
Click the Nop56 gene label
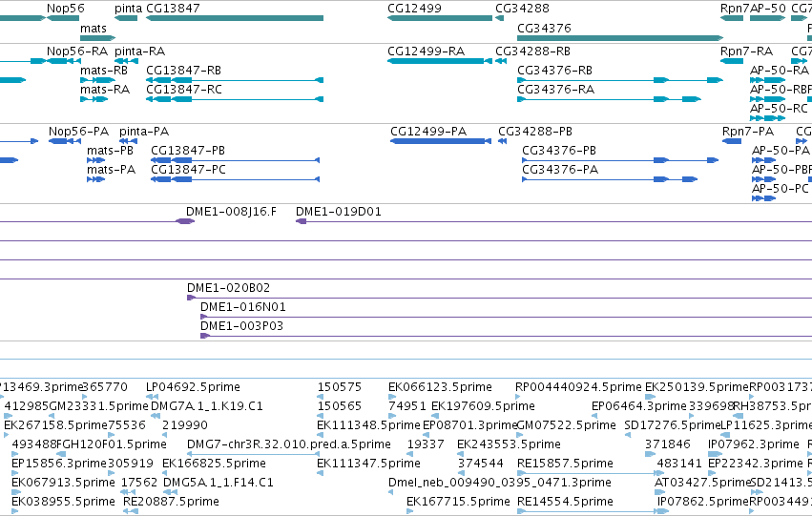(x=65, y=9)
